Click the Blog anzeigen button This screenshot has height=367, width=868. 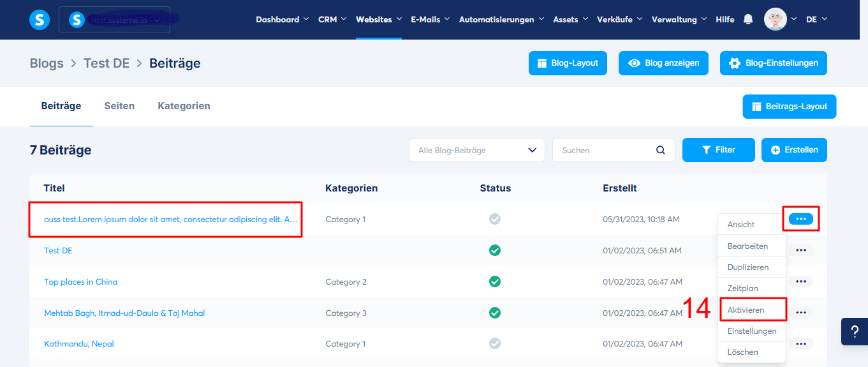point(663,63)
